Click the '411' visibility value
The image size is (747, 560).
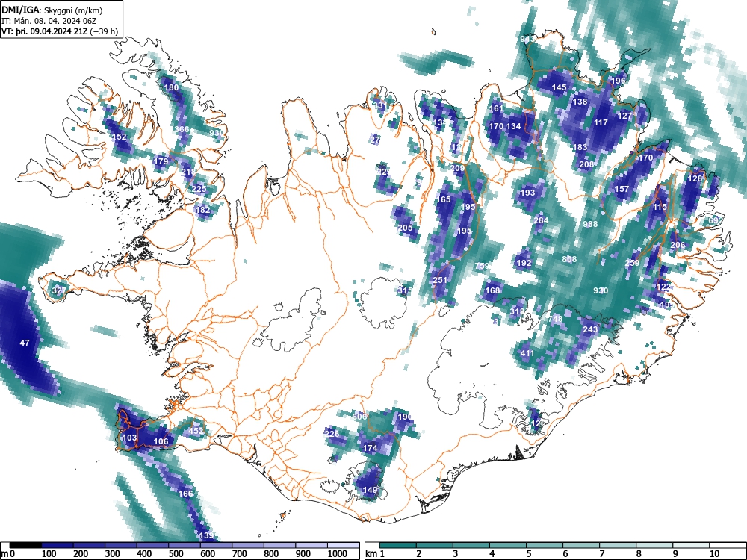[x=527, y=353]
